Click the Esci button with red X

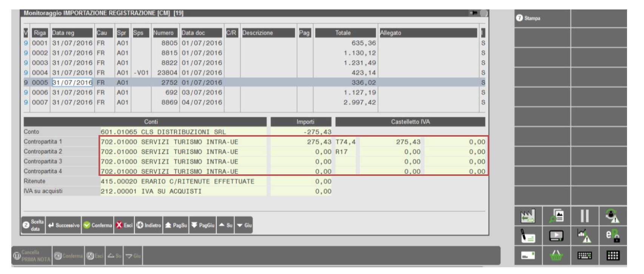coord(124,225)
